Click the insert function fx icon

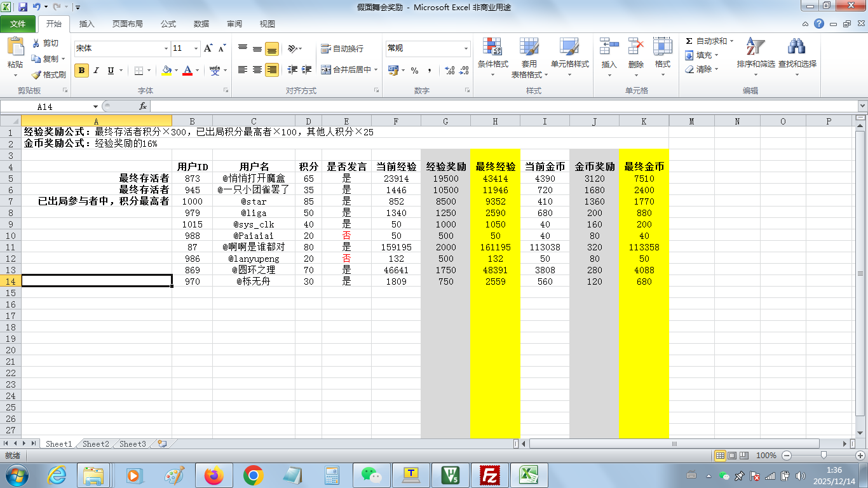pos(143,106)
